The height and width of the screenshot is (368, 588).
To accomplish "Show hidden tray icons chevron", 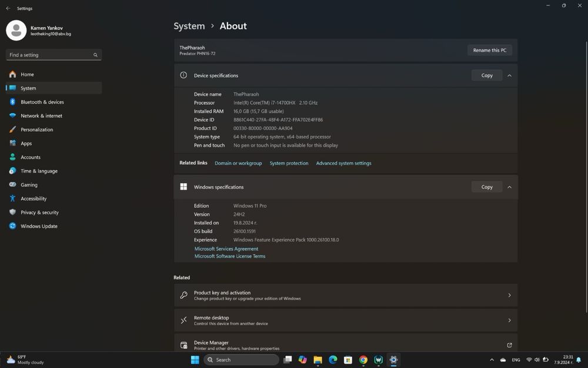I will tap(492, 360).
